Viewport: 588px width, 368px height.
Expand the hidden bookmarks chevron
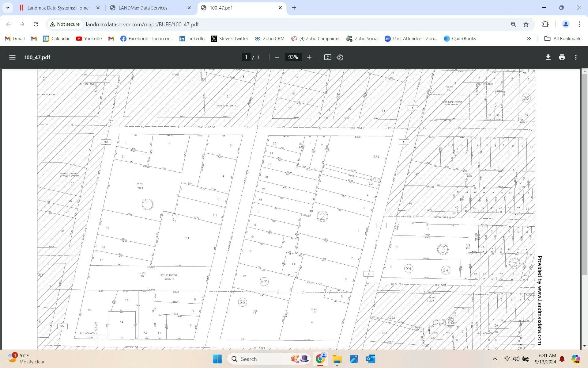(529, 39)
